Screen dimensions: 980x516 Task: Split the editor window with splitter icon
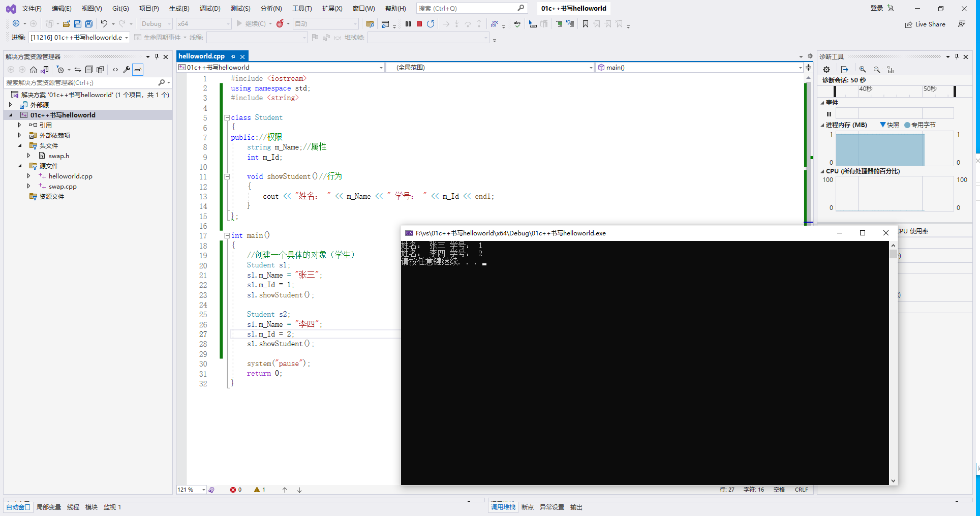(808, 67)
